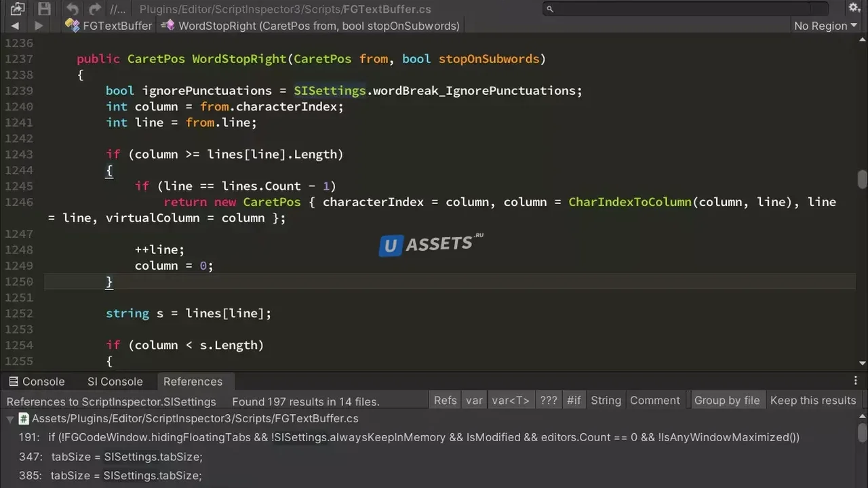Navigate back with the left arrow
This screenshot has height=488, width=868.
tap(15, 26)
